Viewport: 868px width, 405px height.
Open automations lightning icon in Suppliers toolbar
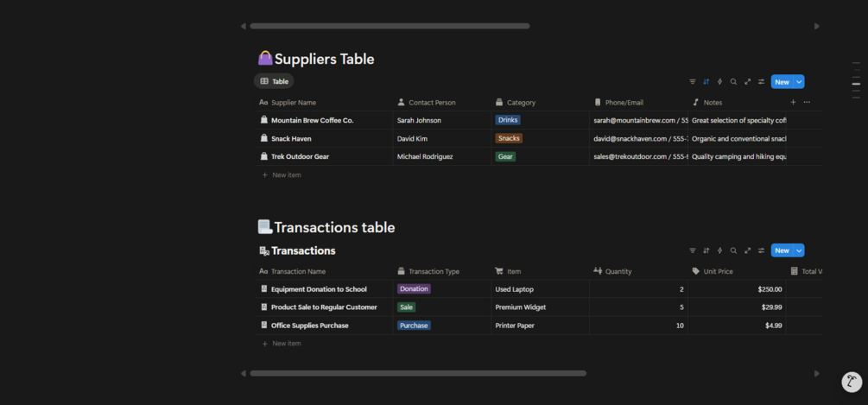point(719,82)
